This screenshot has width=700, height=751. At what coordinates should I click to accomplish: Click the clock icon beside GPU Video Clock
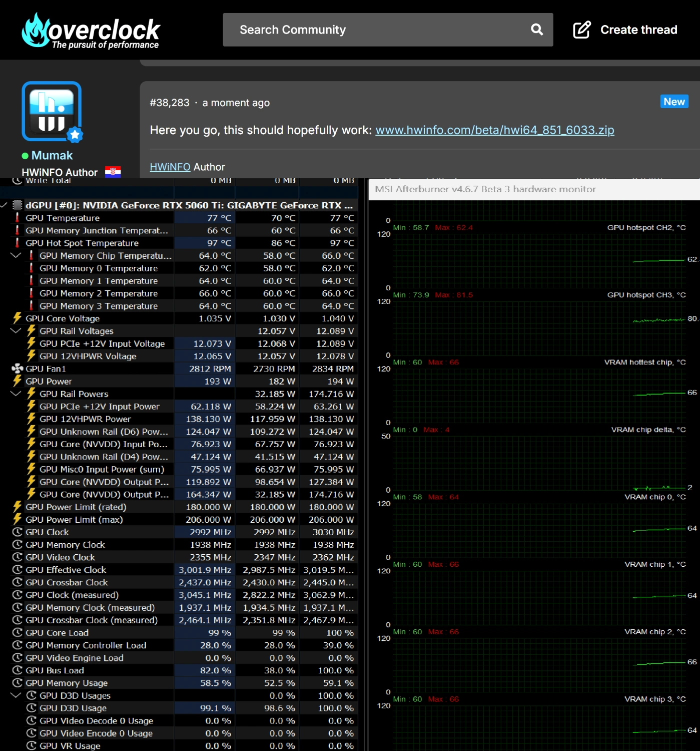pos(18,557)
